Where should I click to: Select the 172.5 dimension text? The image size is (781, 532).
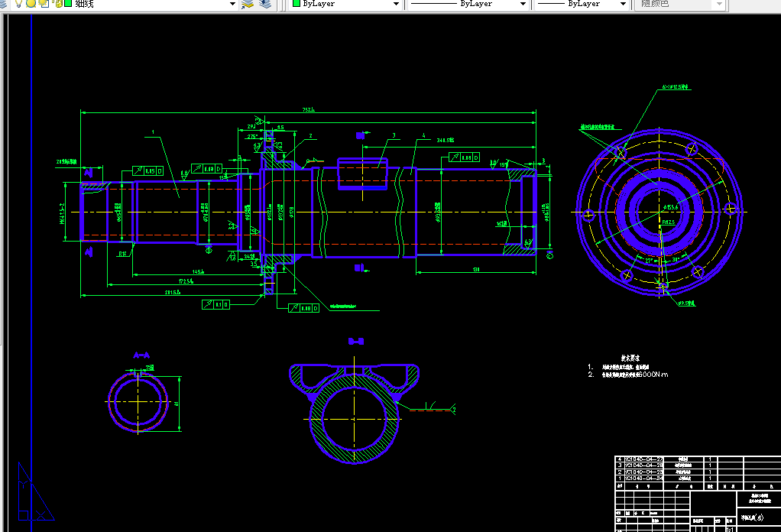pyautogui.click(x=186, y=281)
